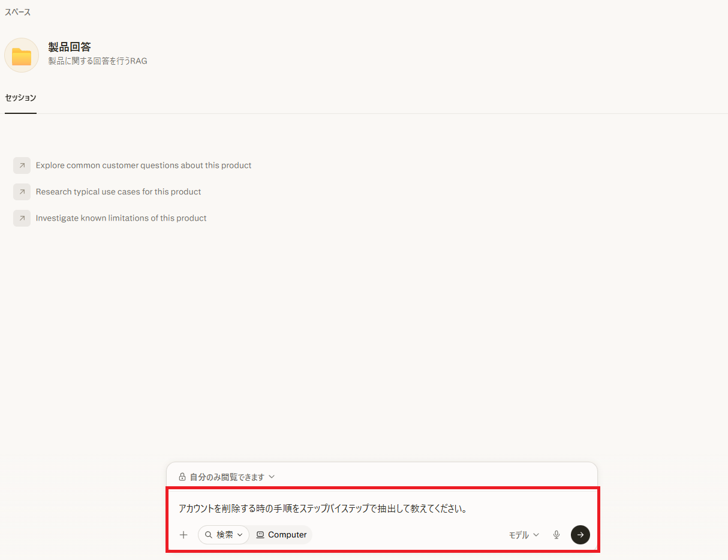Activate the microphone voice input icon
The width and height of the screenshot is (728, 560).
(556, 535)
